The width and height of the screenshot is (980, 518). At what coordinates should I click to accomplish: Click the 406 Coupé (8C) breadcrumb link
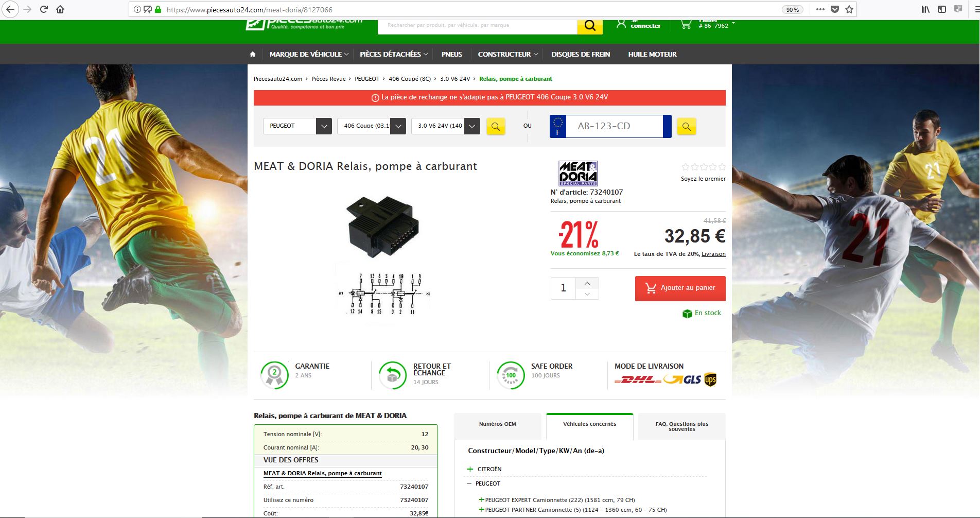point(410,79)
